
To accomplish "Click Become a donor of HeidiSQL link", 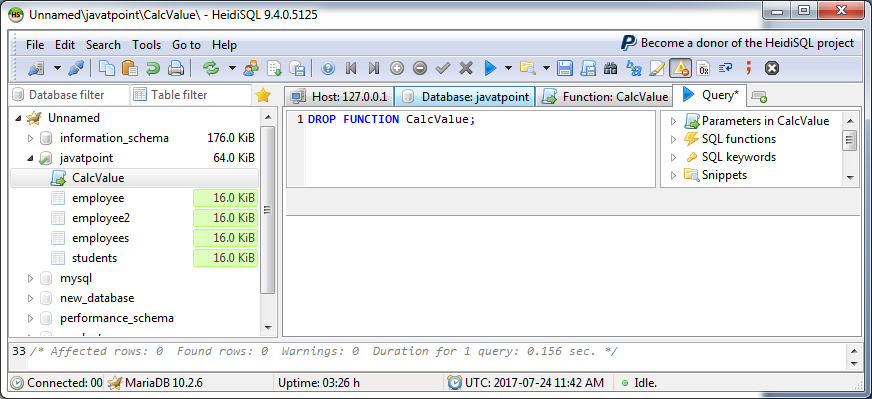I will click(x=737, y=43).
